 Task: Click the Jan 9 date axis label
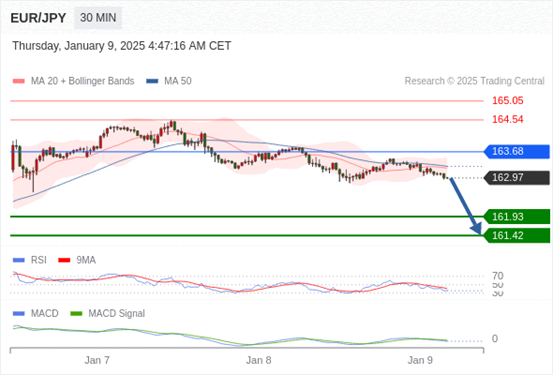pos(420,361)
